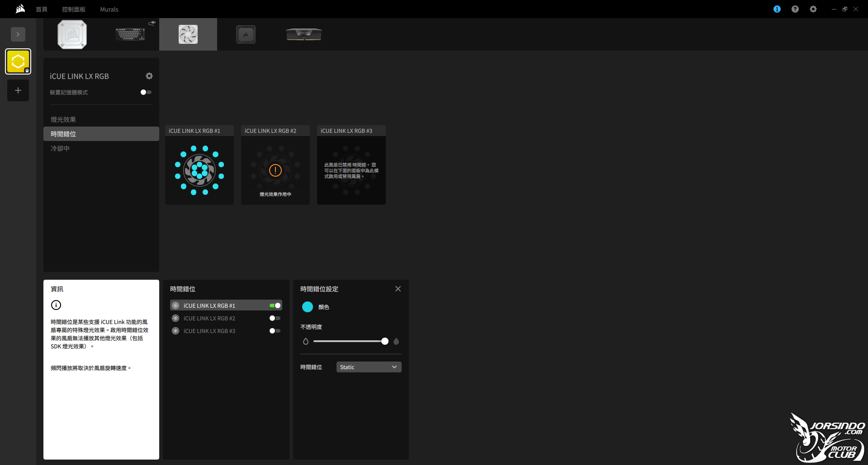The height and width of the screenshot is (465, 868).
Task: Select the LX RGB fan device thumbnail
Action: [188, 34]
